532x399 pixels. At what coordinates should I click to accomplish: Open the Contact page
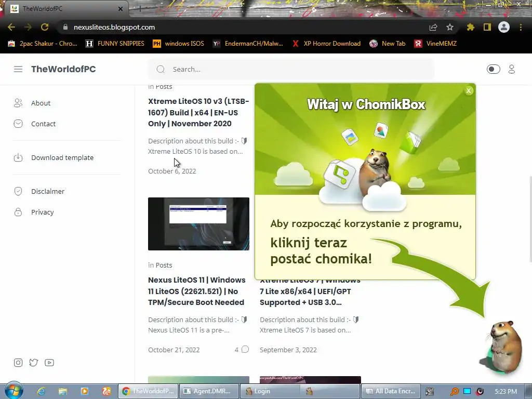(44, 124)
